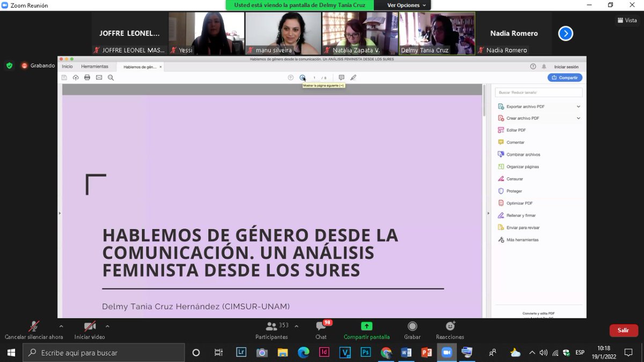Expand Exportar archivo PDF chevron

pyautogui.click(x=579, y=106)
